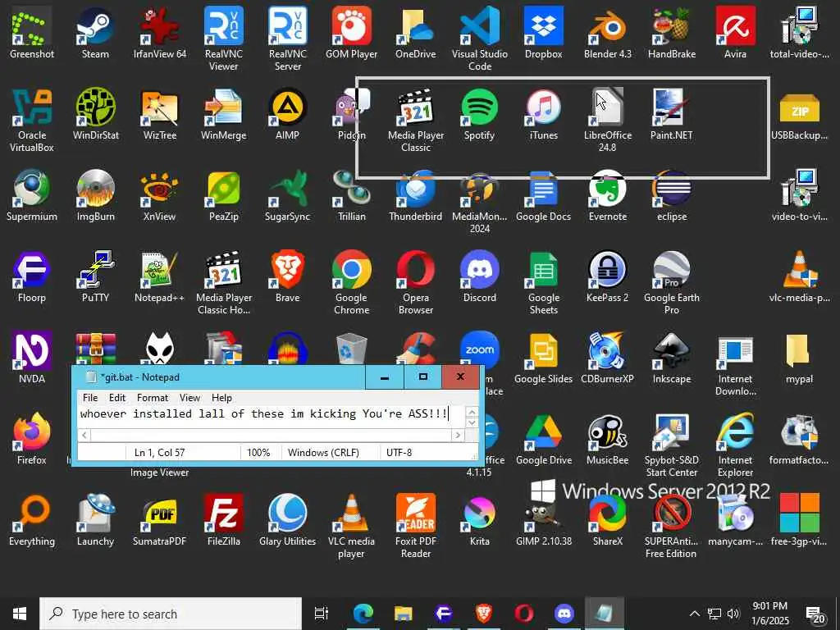Open the volume control in the tray
The width and height of the screenshot is (840, 630).
click(733, 614)
